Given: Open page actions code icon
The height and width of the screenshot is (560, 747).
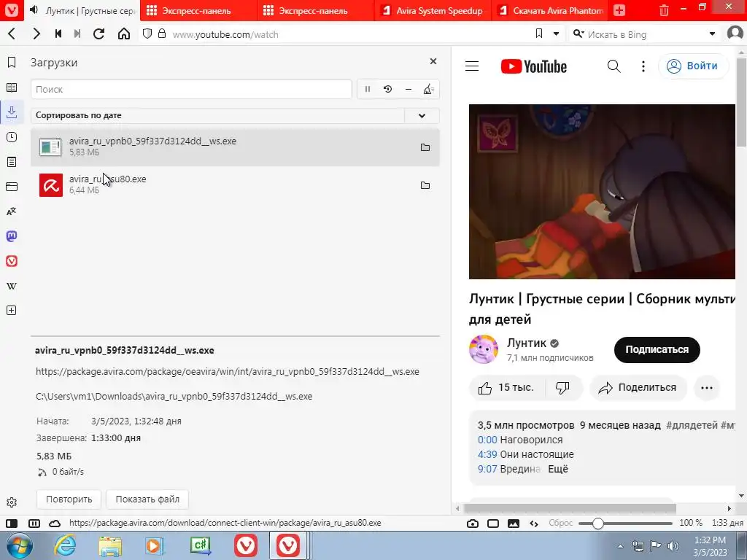Looking at the screenshot, I should coord(534,524).
